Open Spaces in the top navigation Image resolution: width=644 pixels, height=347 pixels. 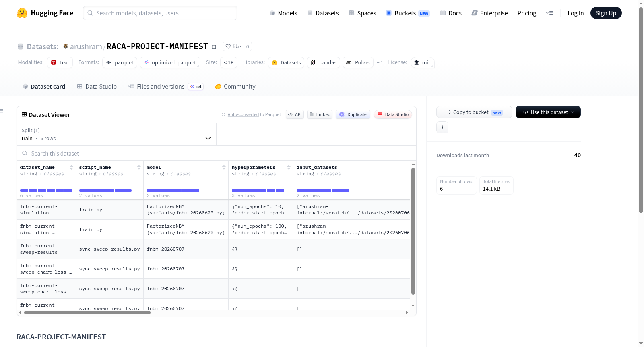(362, 13)
